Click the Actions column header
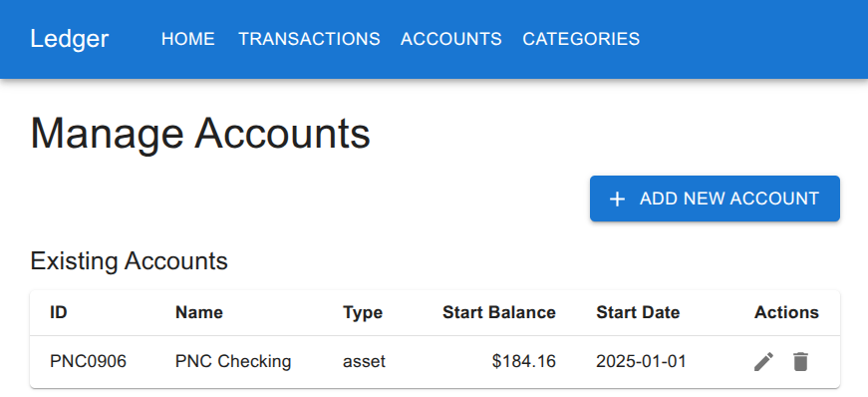Viewport: 868px width, 397px height. (x=786, y=313)
